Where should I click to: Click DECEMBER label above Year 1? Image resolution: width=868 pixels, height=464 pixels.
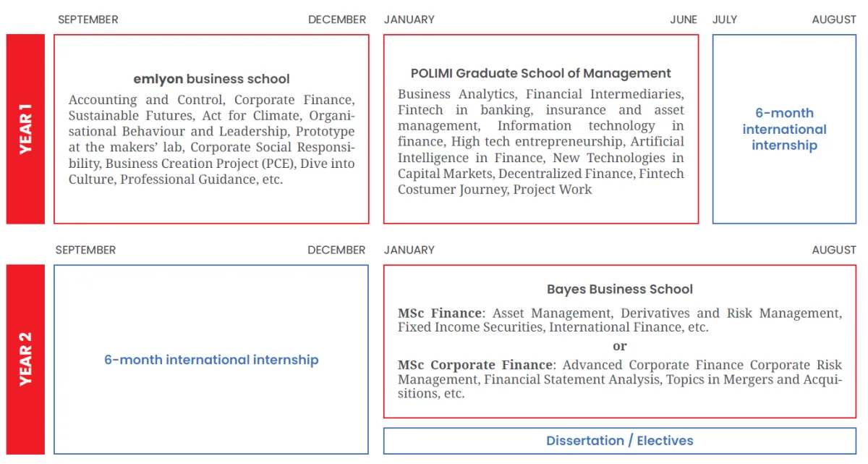(337, 20)
